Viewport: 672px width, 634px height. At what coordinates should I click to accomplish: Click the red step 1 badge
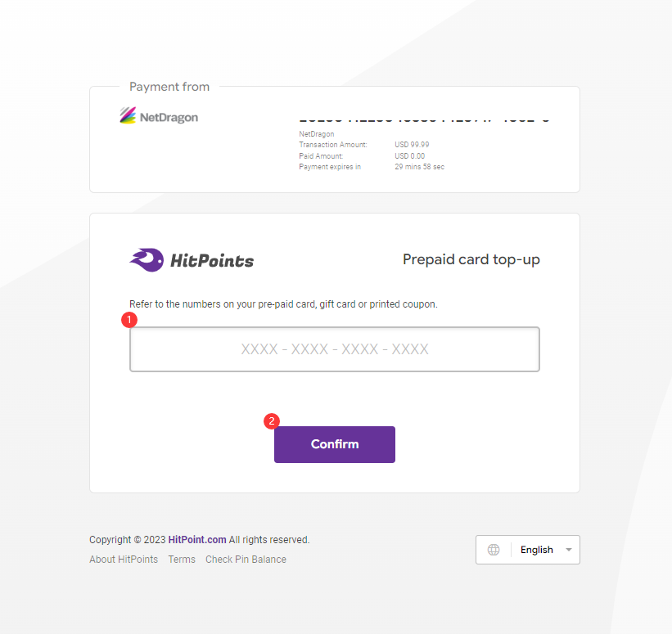[129, 320]
